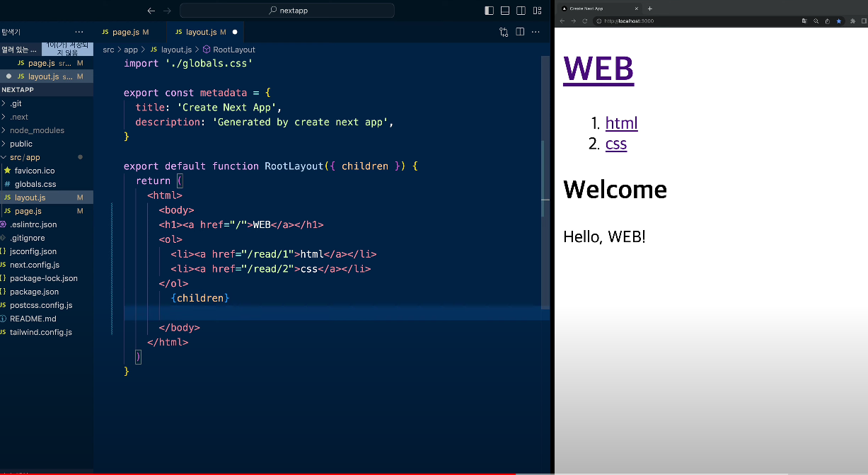This screenshot has height=475, width=868.
Task: Open the nextapp command center search box
Action: 287,11
